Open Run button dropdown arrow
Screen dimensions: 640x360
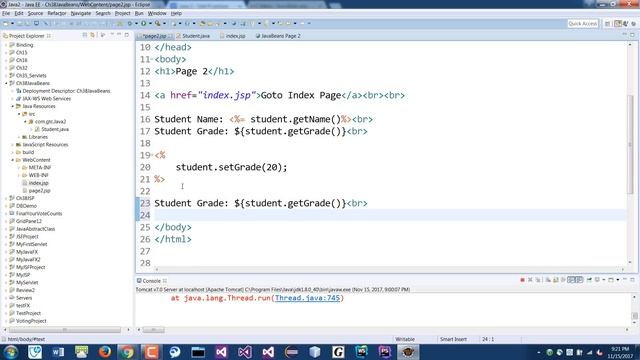(150, 24)
